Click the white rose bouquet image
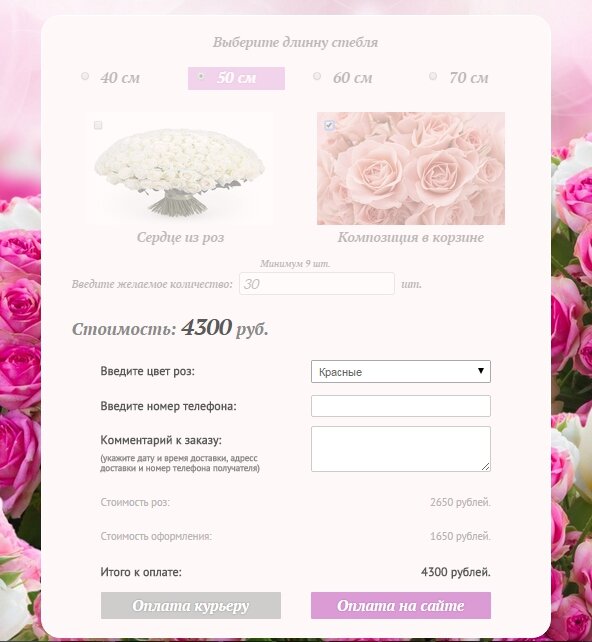The image size is (592, 642). [x=180, y=168]
